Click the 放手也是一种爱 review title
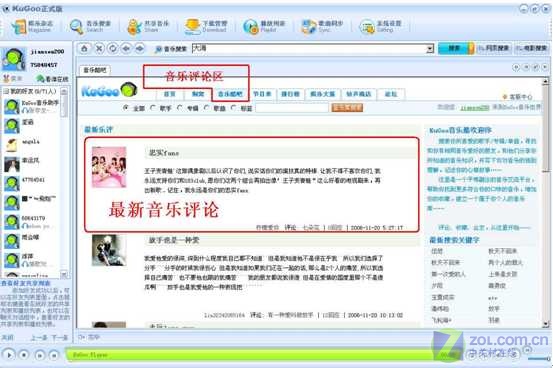The width and height of the screenshot is (553, 368). (174, 240)
